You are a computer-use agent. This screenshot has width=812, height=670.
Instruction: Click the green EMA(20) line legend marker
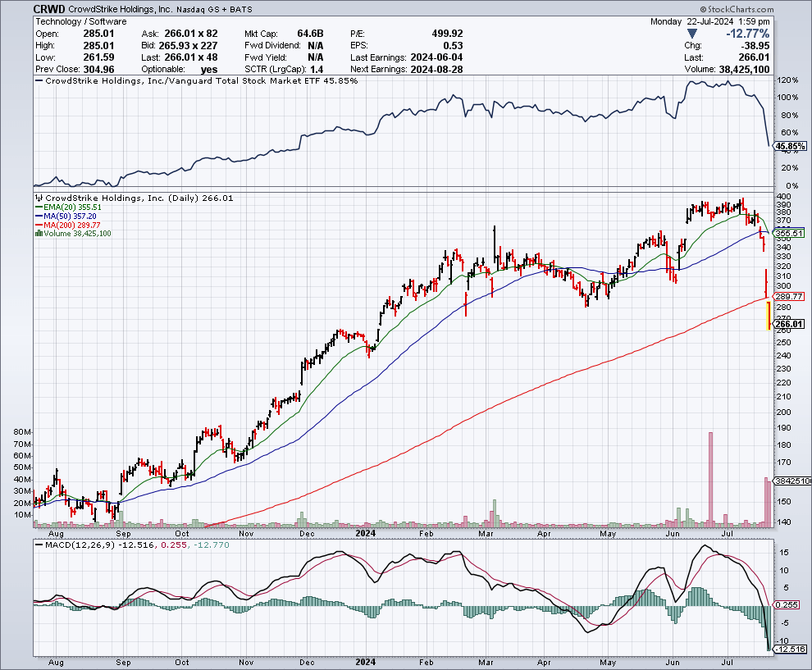coord(39,207)
